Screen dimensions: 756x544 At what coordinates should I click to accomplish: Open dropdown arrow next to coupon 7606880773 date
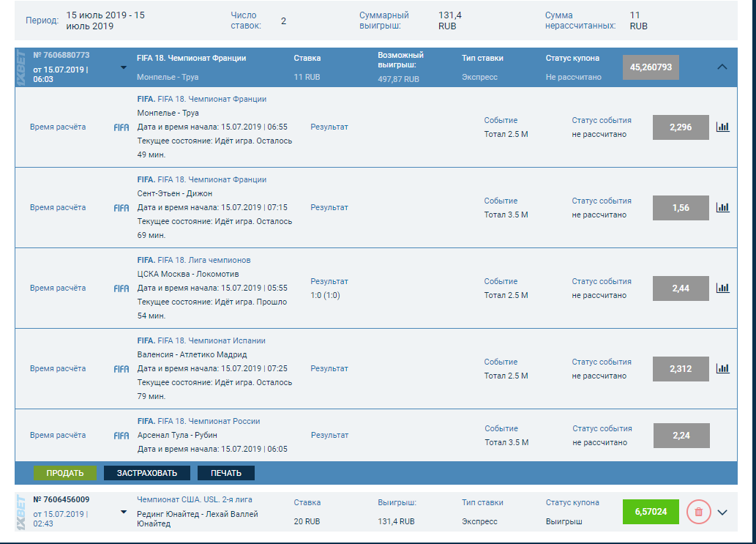123,68
